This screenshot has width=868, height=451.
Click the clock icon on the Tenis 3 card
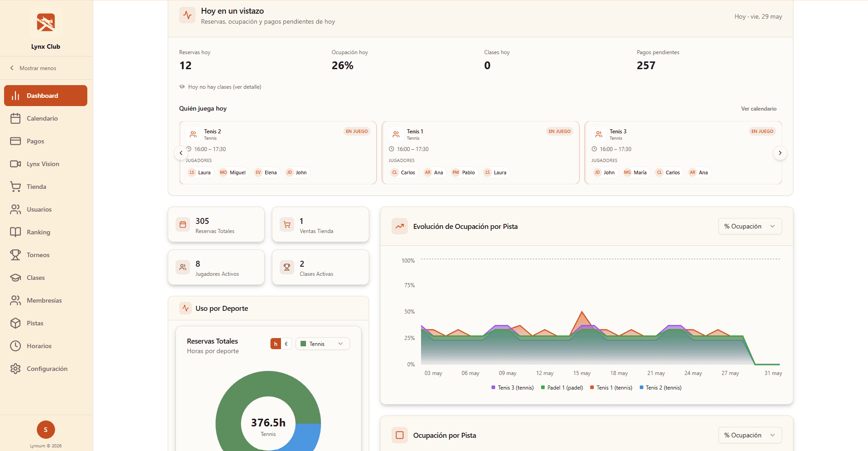point(594,149)
